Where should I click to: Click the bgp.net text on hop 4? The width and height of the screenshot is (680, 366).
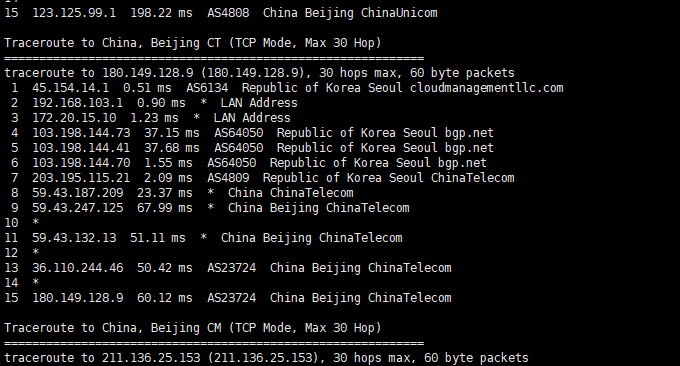tap(469, 133)
